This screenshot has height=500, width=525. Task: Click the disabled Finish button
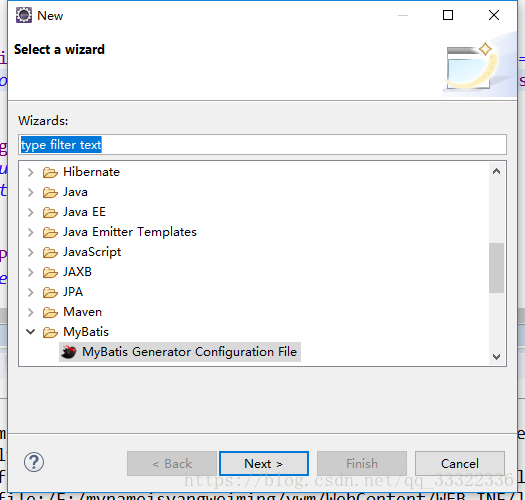point(362,463)
